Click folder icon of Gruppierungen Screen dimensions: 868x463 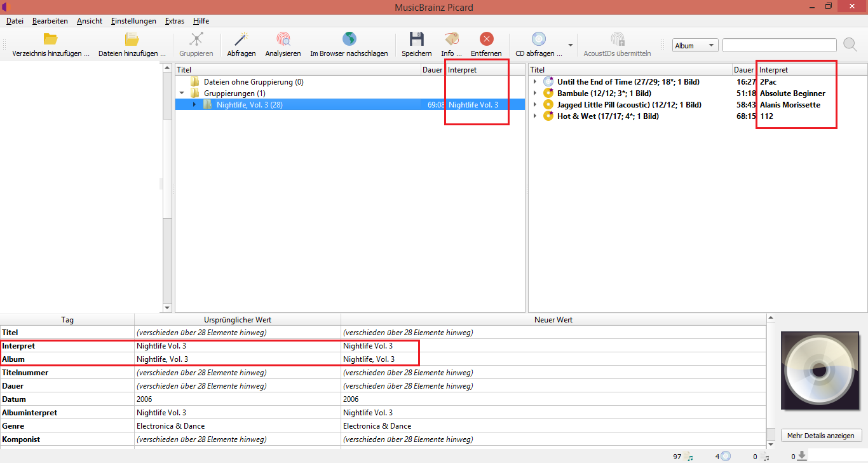[195, 93]
